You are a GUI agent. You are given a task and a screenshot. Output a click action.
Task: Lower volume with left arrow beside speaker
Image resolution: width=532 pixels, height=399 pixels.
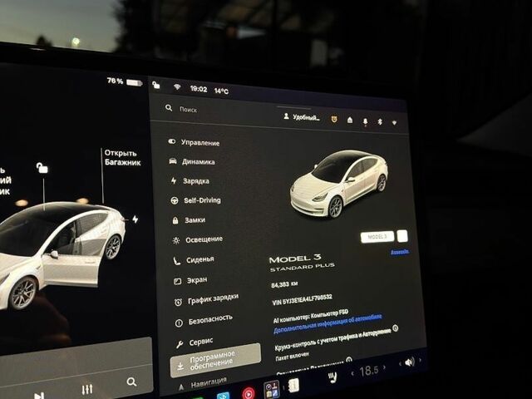[x=401, y=364]
